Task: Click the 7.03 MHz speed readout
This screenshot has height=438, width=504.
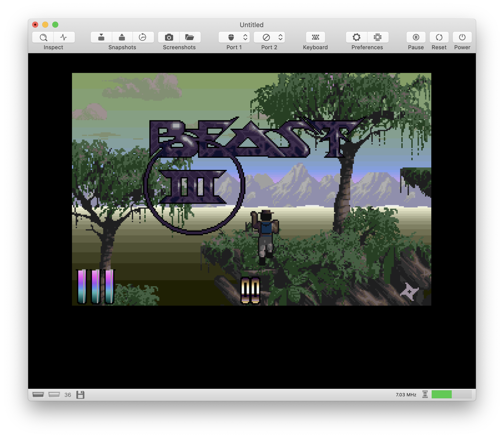Action: [406, 395]
